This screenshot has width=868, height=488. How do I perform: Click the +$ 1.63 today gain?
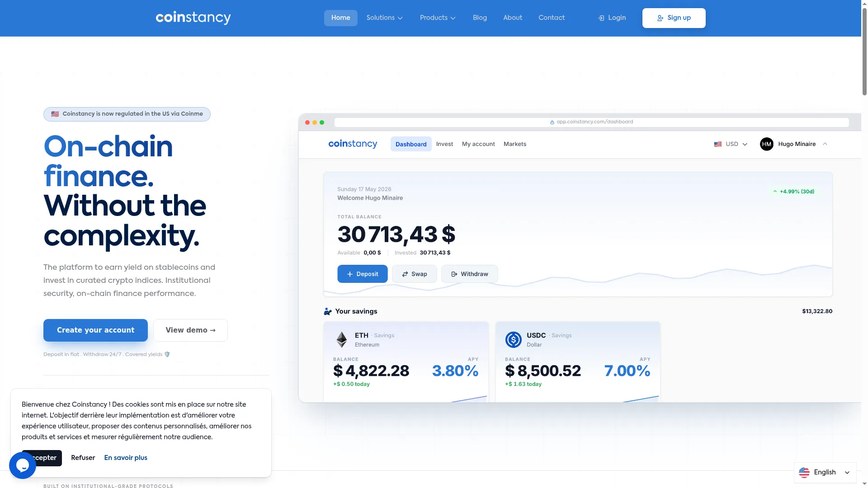click(x=523, y=384)
